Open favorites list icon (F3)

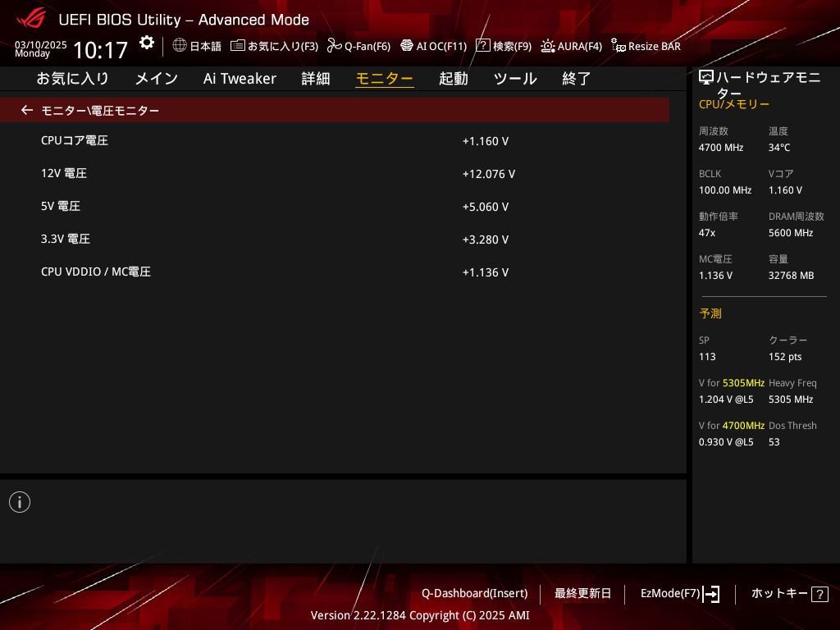(237, 46)
